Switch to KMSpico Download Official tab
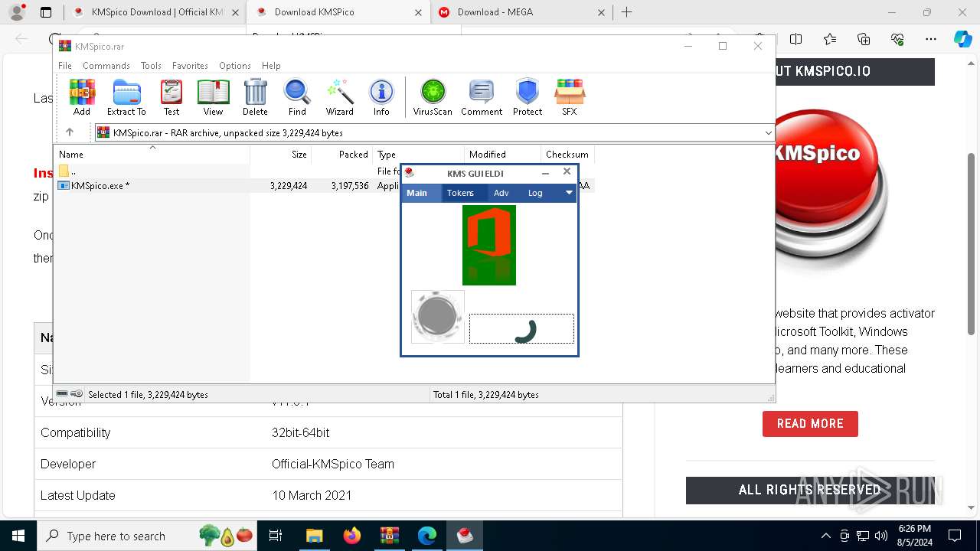The width and height of the screenshot is (980, 551). pos(155,12)
